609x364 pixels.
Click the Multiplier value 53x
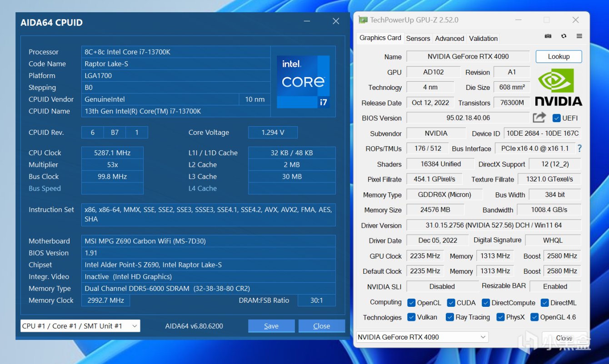[x=112, y=164]
